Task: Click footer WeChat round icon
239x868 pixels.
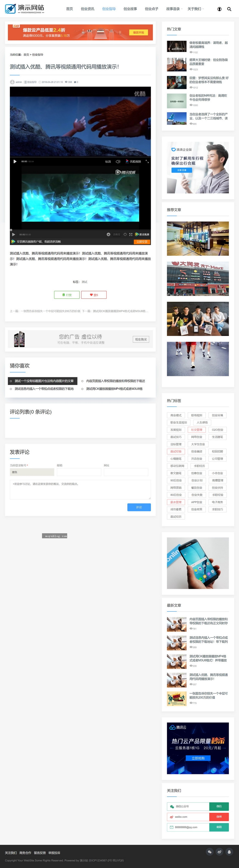Action: [210, 852]
